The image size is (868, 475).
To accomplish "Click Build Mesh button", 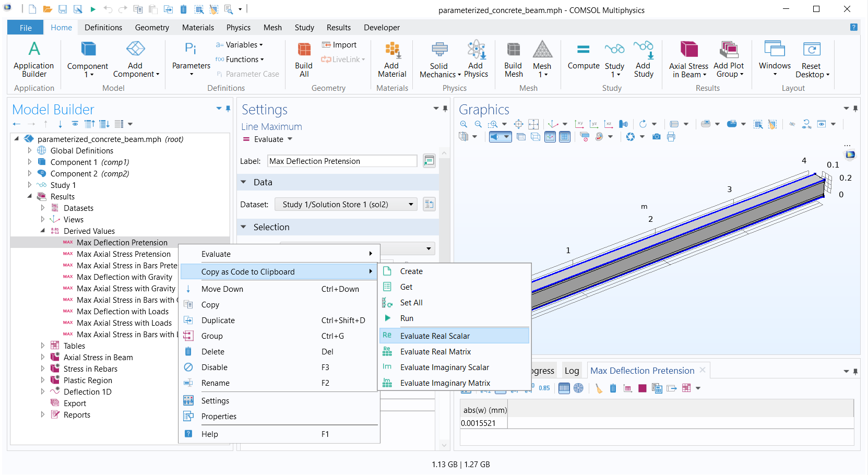I will 514,60.
